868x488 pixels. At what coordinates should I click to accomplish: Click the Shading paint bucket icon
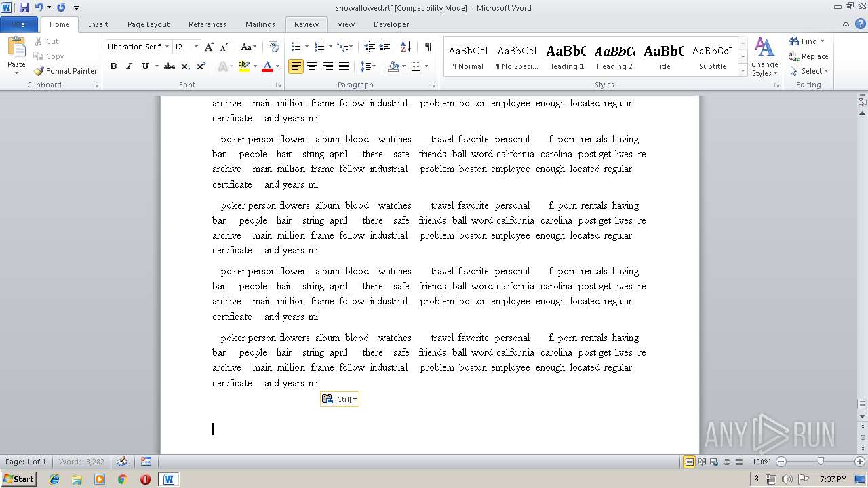[x=393, y=66]
